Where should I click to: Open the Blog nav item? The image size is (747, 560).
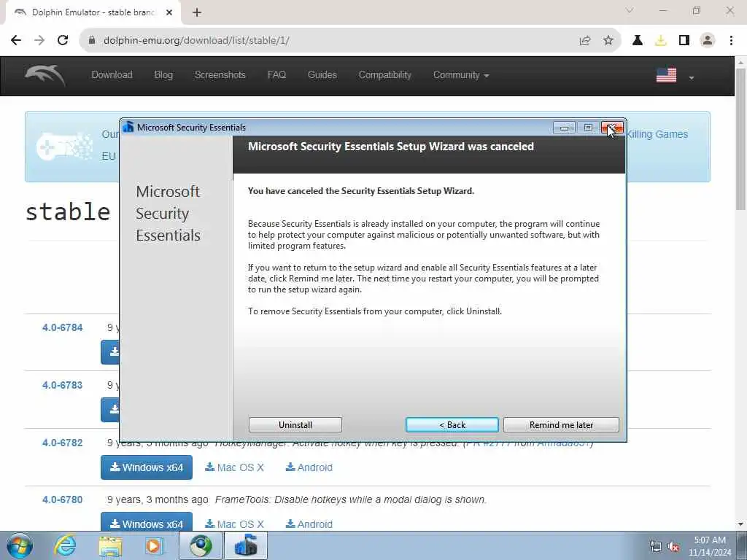(163, 75)
